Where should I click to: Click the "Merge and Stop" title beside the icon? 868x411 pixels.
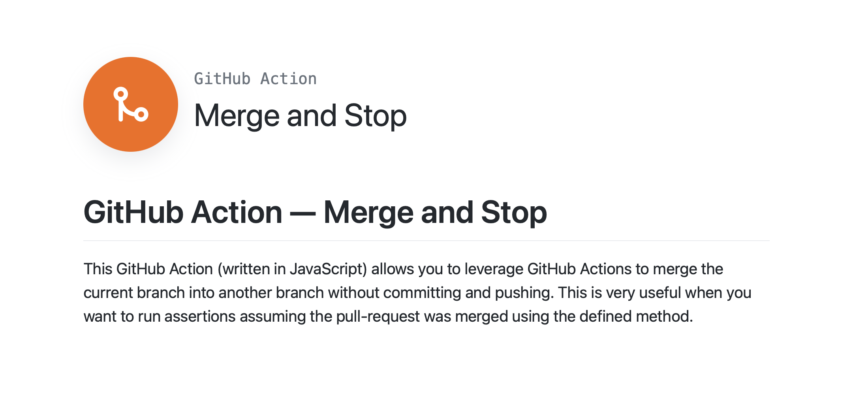click(300, 115)
